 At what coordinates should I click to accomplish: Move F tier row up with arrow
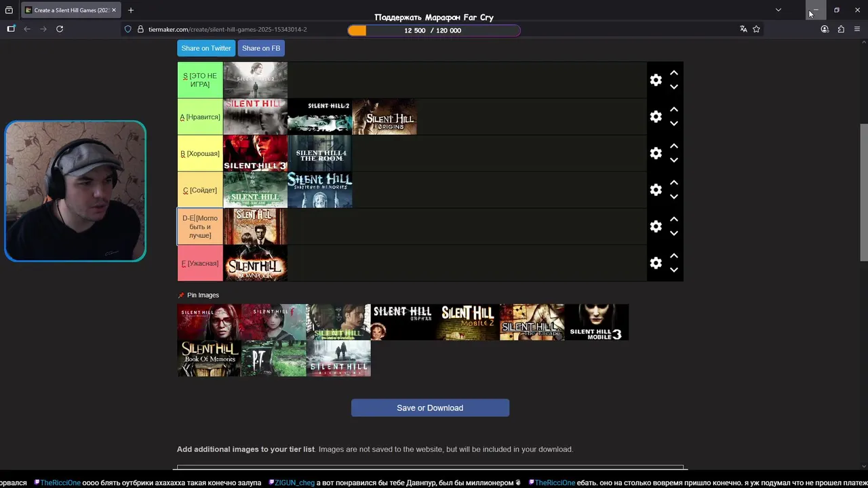(x=674, y=256)
